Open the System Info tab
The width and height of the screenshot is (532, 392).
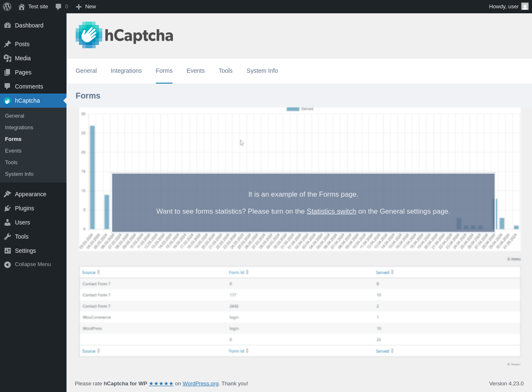pos(262,71)
